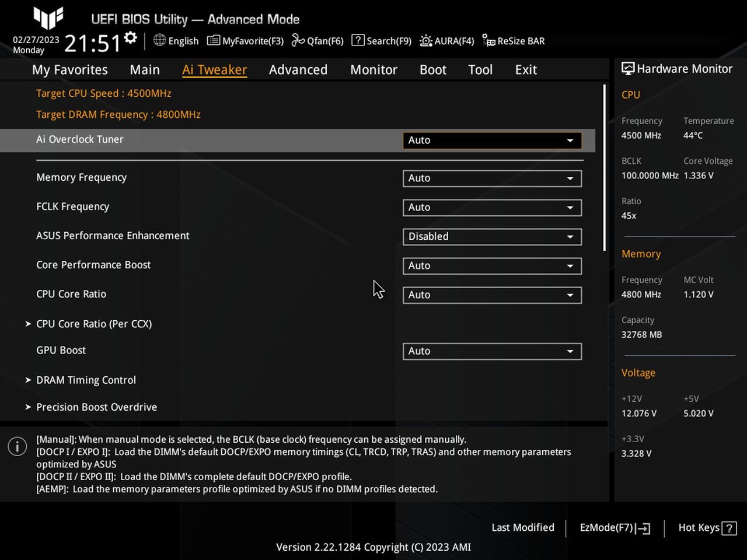
Task: Switch to Monitor tab
Action: click(373, 70)
